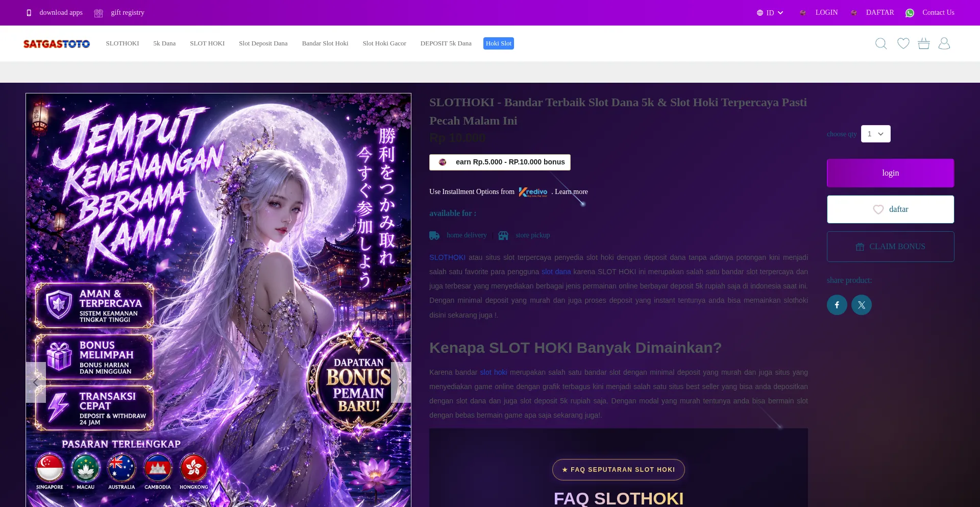The image size is (980, 507).
Task: Open the Contact Us link
Action: [x=938, y=13]
